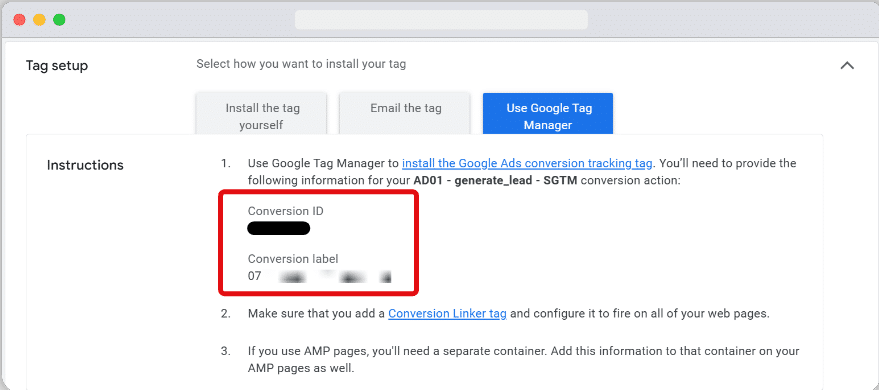Click instruction step 3 about AMP pages
The width and height of the screenshot is (879, 390).
(524, 360)
